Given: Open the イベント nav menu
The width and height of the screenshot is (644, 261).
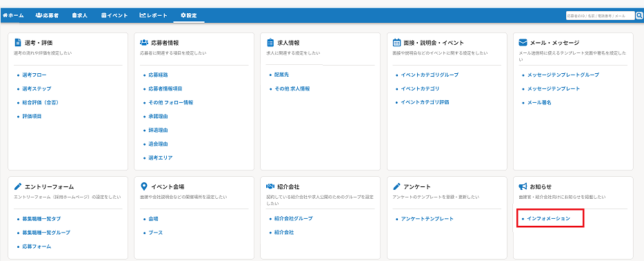Looking at the screenshot, I should 114,16.
